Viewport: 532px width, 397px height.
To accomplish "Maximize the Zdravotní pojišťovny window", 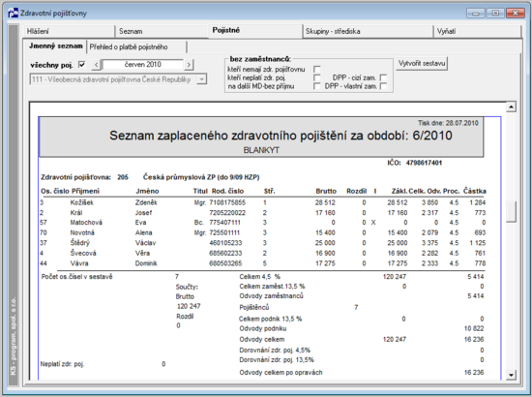I will pos(495,14).
